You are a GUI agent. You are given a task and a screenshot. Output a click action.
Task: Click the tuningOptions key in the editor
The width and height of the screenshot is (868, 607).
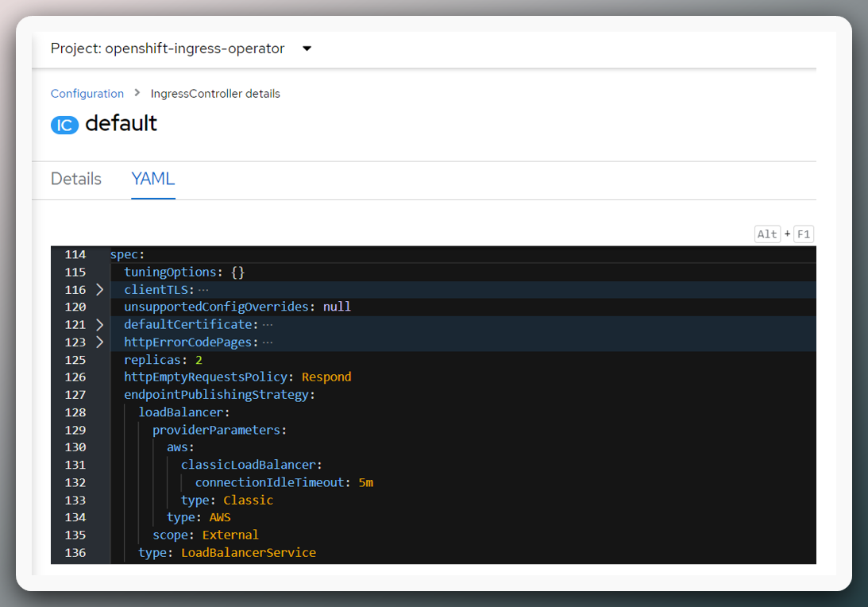[170, 272]
